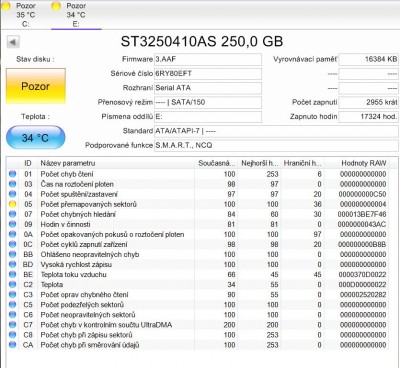Click the 2955 krát power-on count field
The image size is (400, 368).
tap(368, 102)
